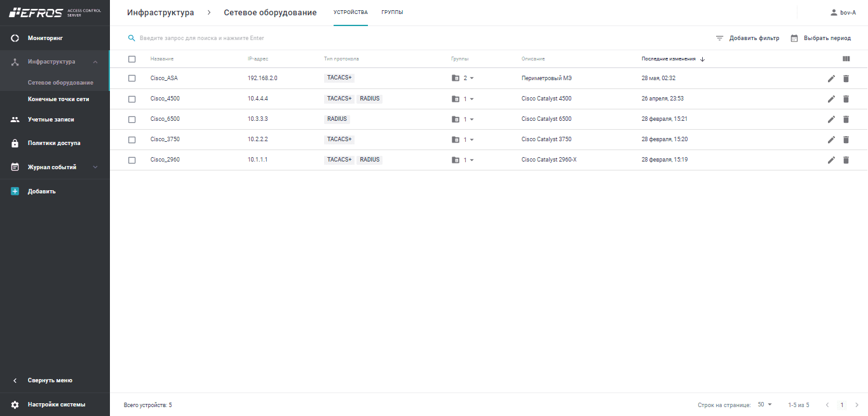Expand groups dropdown for Cisco_3750
The height and width of the screenshot is (416, 868).
[x=471, y=139]
